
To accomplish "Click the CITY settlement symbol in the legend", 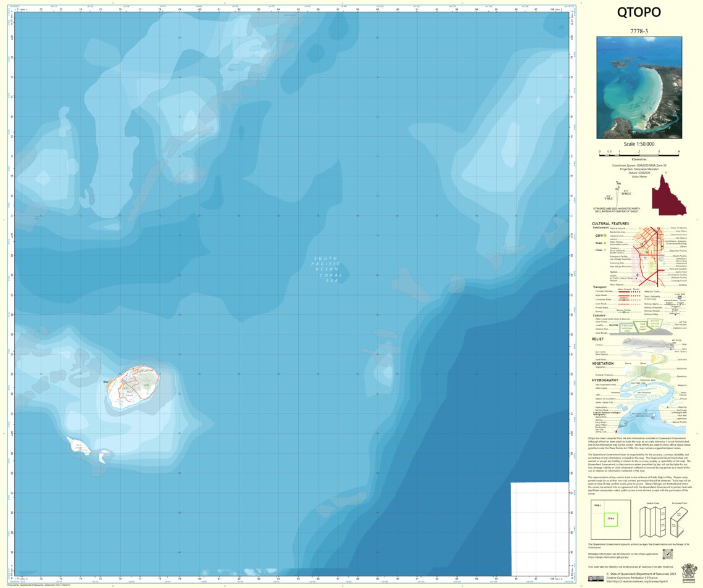I will [x=605, y=236].
